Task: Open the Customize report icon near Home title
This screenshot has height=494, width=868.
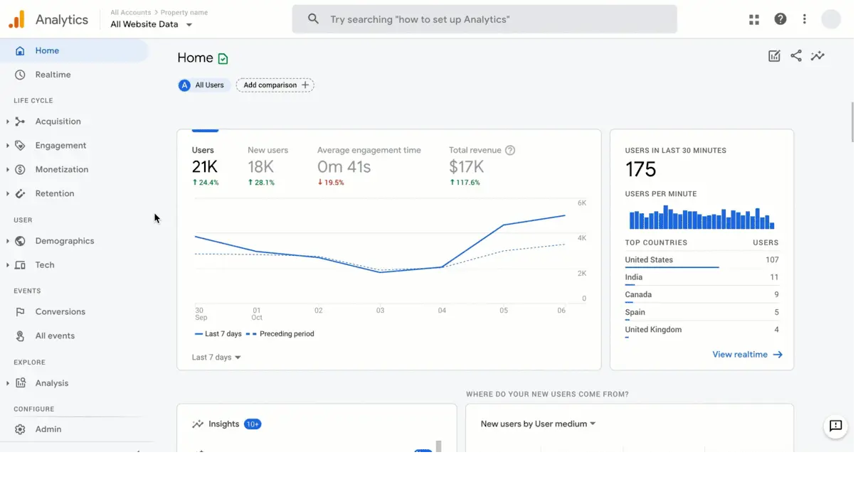Action: click(x=774, y=55)
